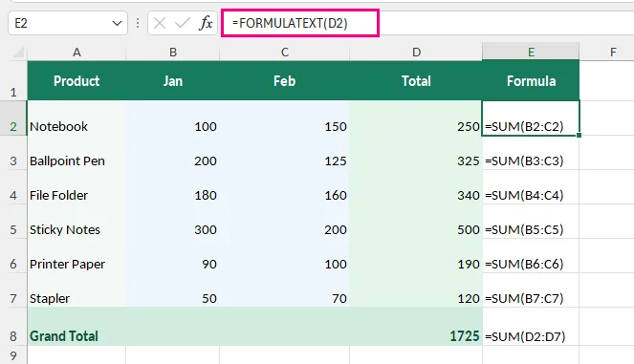Image resolution: width=634 pixels, height=364 pixels.
Task: Select column E header
Action: coord(531,52)
